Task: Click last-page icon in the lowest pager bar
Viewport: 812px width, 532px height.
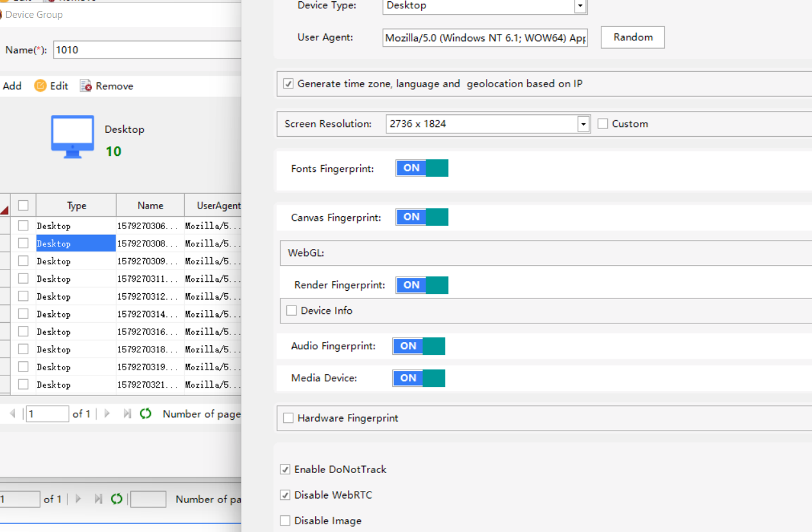Action: click(98, 499)
